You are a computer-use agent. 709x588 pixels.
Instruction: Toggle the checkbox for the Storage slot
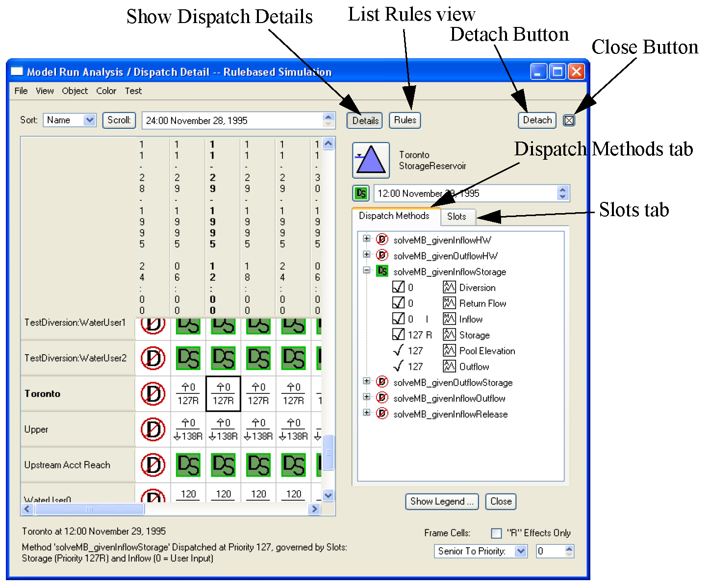pyautogui.click(x=398, y=335)
